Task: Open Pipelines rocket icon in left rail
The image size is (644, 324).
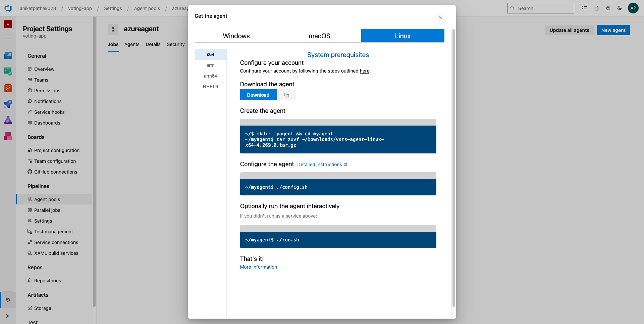Action: pyautogui.click(x=8, y=104)
